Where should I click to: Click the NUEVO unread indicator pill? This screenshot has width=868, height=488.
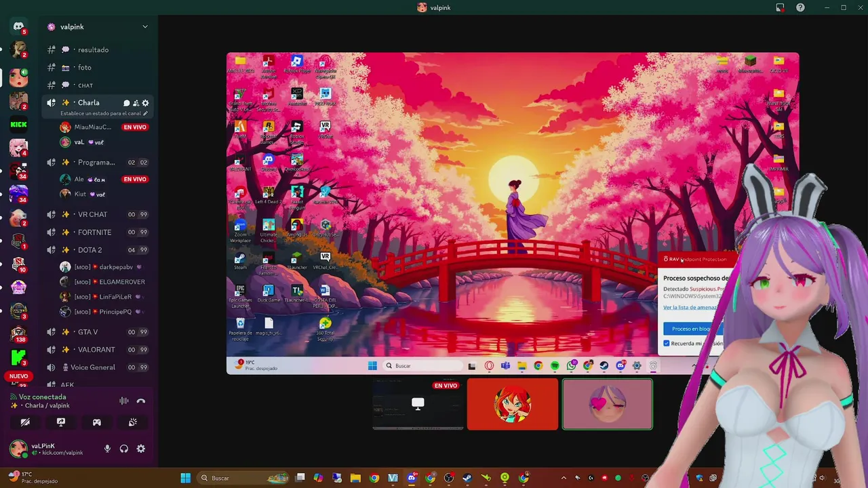pos(18,376)
